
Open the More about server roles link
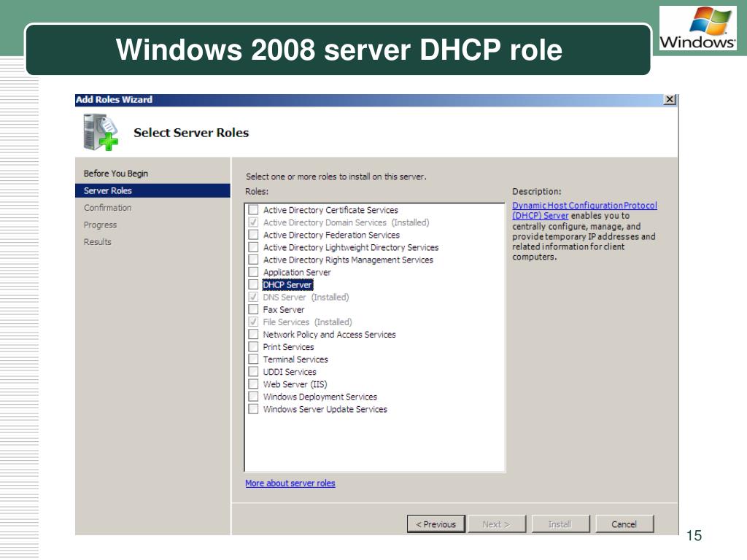coord(290,483)
